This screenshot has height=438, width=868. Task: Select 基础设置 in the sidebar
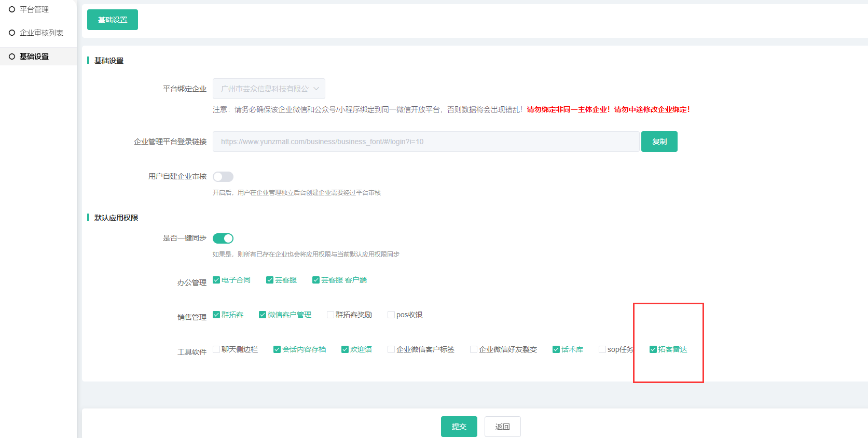(x=34, y=56)
